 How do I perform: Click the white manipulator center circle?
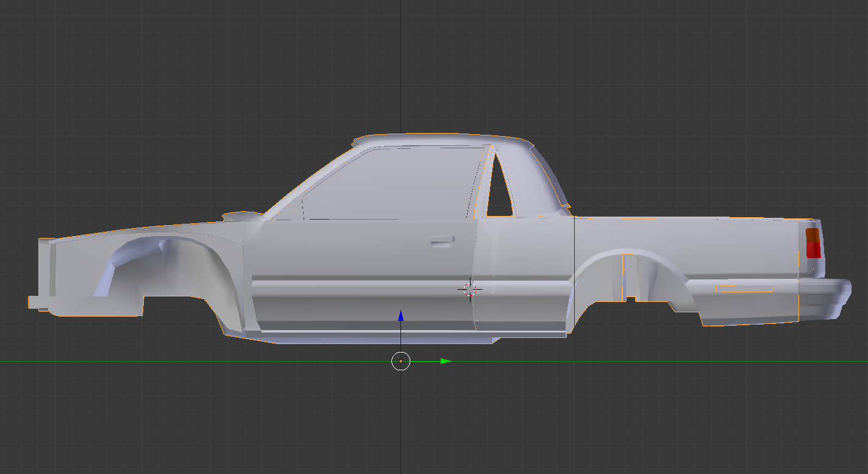(400, 361)
